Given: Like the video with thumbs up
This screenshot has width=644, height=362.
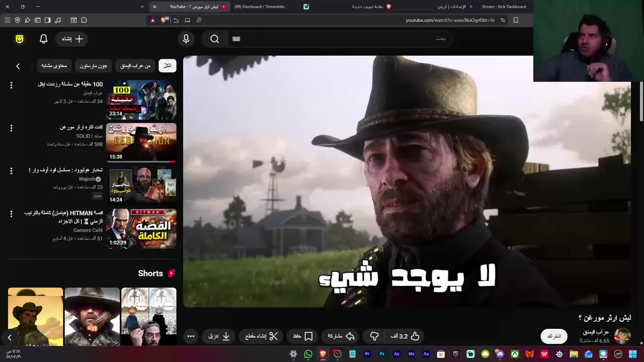Looking at the screenshot, I should [405, 336].
